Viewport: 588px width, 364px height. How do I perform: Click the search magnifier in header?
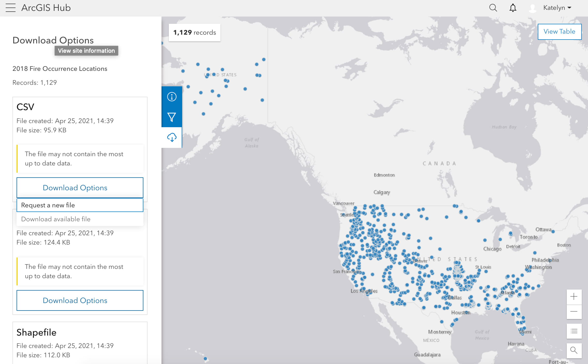[493, 8]
